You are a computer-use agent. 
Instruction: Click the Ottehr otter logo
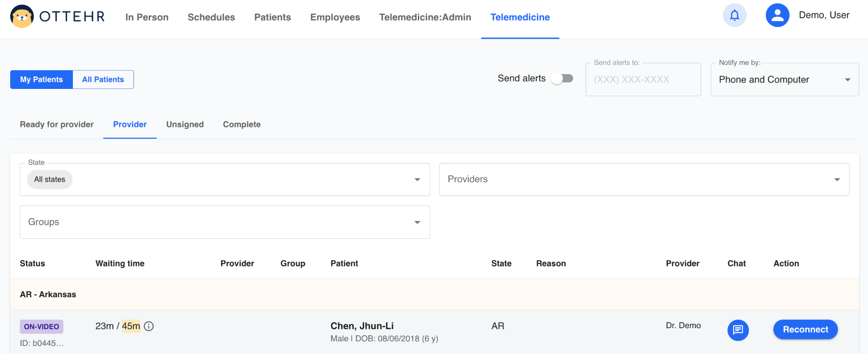22,17
